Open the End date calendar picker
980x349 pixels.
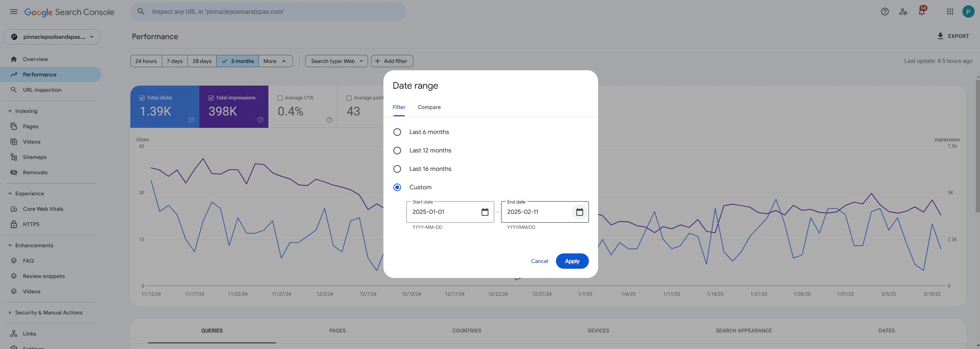pos(579,212)
